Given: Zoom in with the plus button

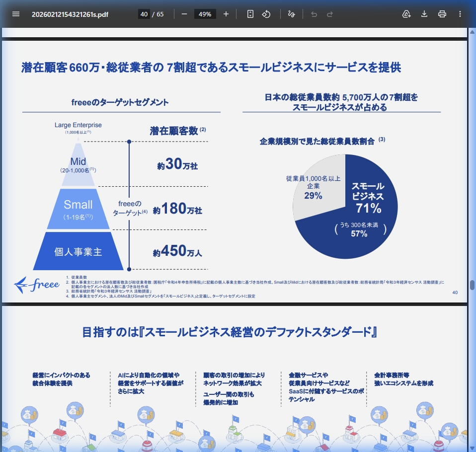Looking at the screenshot, I should [x=226, y=14].
